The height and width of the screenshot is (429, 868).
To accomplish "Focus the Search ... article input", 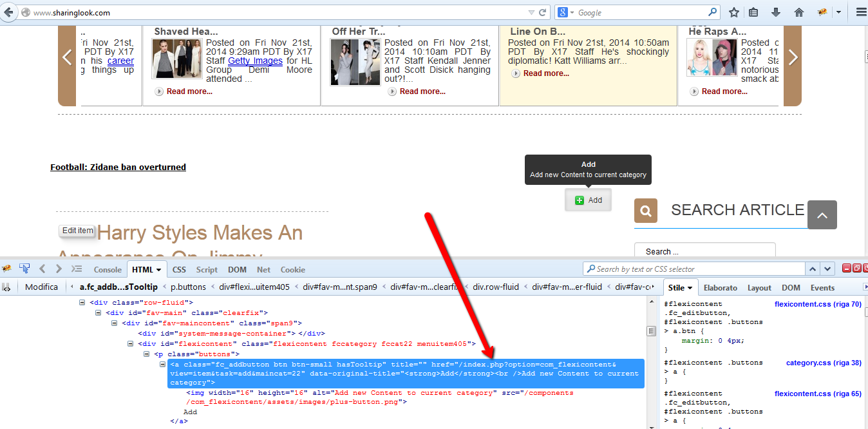I will 704,251.
